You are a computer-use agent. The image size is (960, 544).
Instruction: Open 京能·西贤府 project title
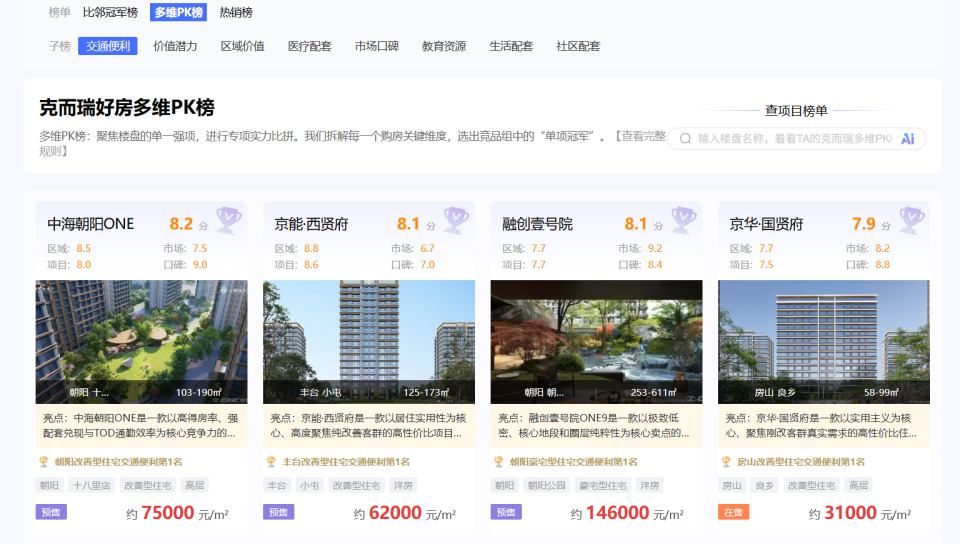[311, 224]
